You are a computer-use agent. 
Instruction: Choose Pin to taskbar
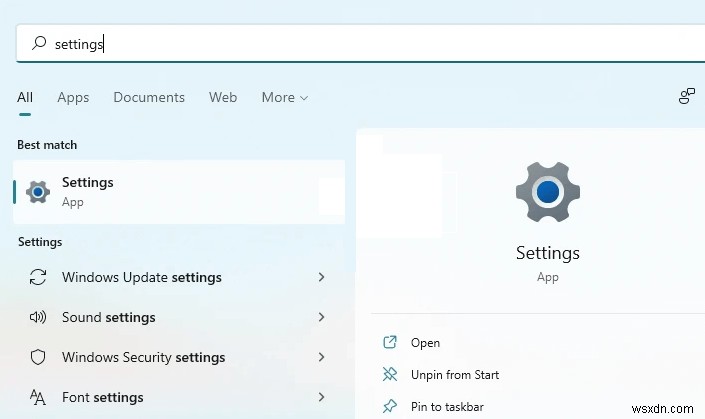point(447,407)
